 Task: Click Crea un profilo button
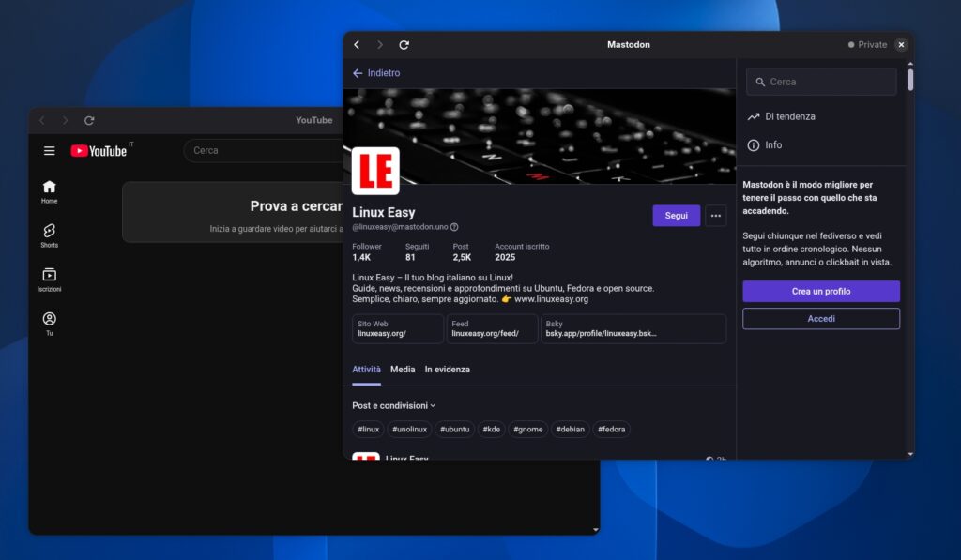[x=821, y=291]
